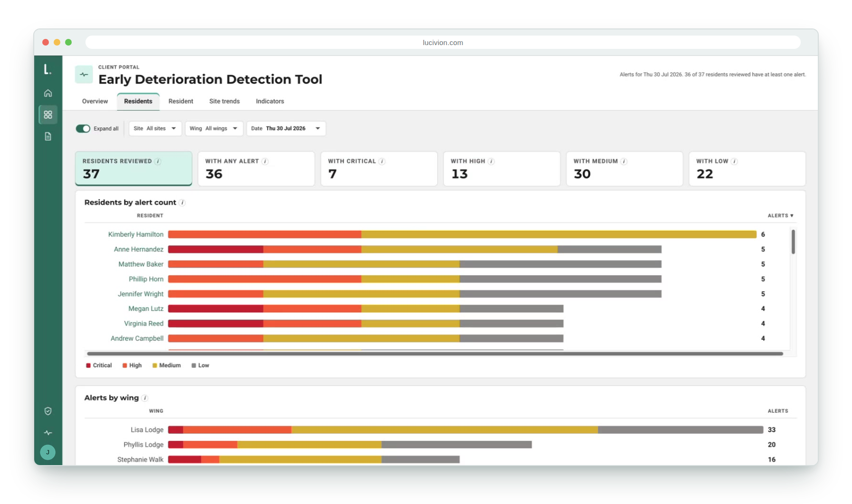Open the Site All sites dropdown
The height and width of the screenshot is (504, 852).
[x=155, y=129]
